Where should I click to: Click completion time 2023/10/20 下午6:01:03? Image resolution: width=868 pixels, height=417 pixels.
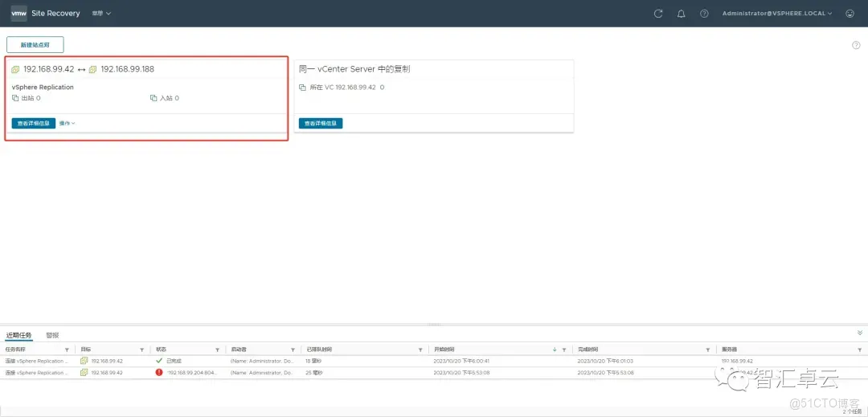click(x=605, y=361)
